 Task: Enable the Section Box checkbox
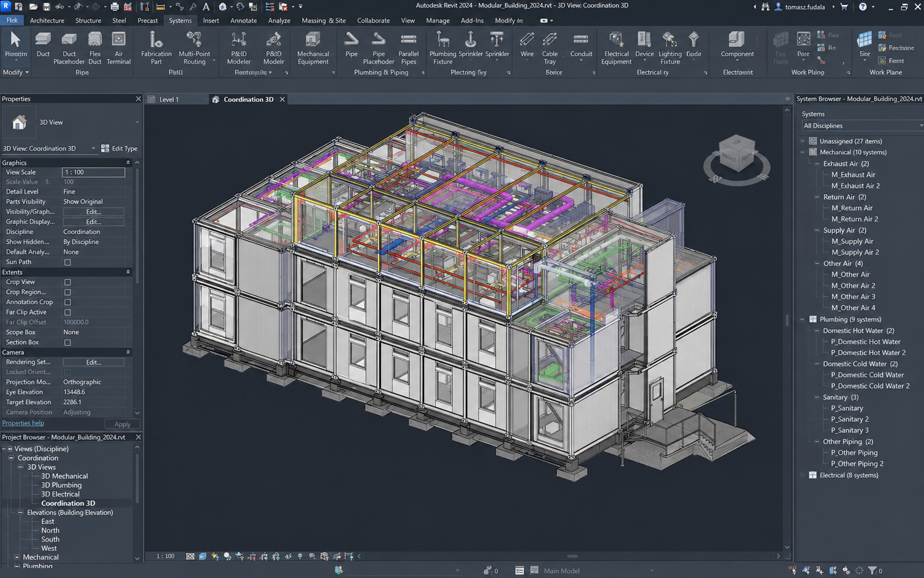coord(68,343)
